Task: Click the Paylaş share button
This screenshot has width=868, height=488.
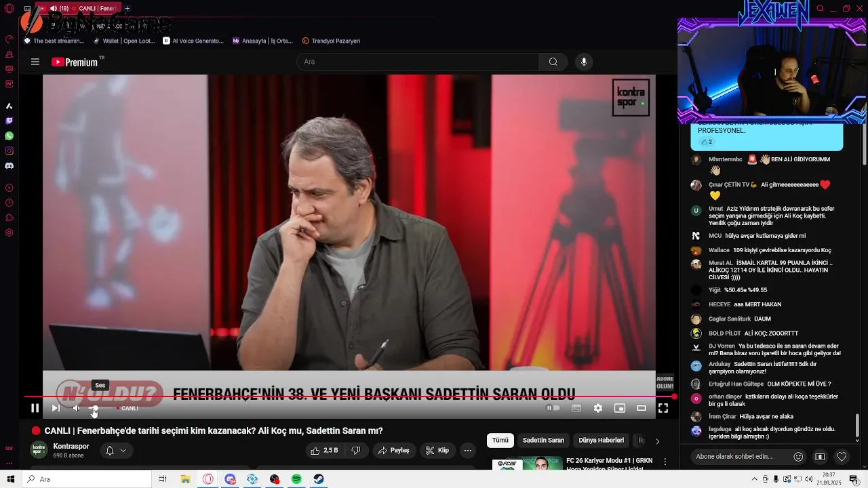Action: pos(394,450)
